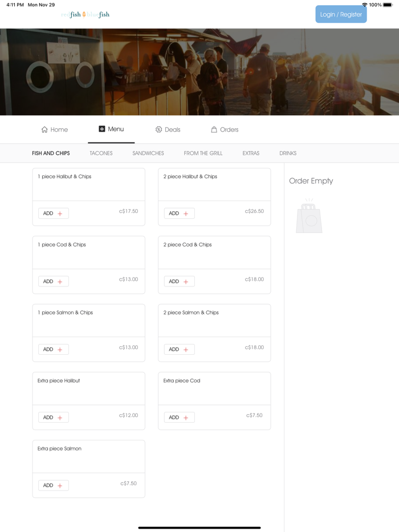This screenshot has height=532, width=399.
Task: Switch to the Tacones category
Action: click(x=101, y=153)
